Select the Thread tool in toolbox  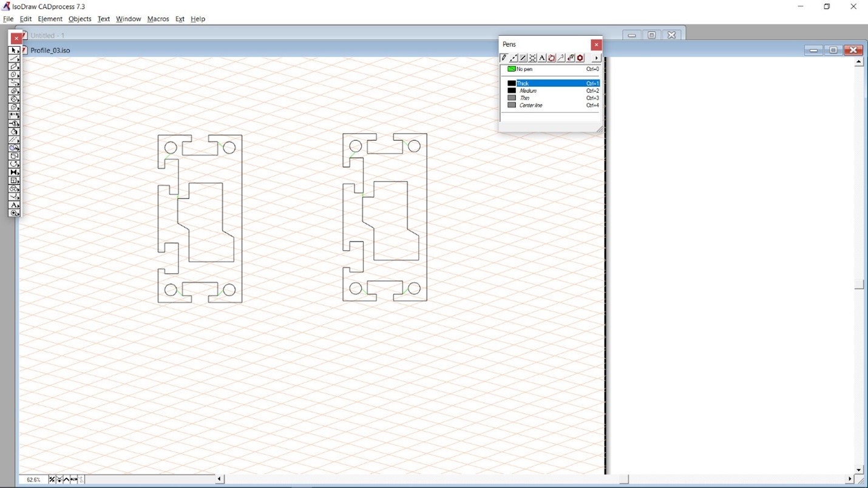coord(13,91)
